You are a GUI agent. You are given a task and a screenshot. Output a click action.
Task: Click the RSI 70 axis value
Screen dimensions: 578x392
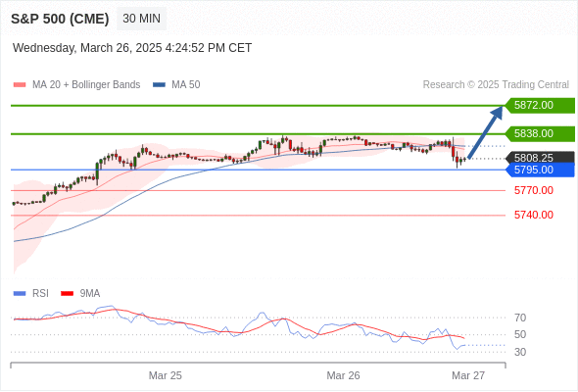coord(520,318)
